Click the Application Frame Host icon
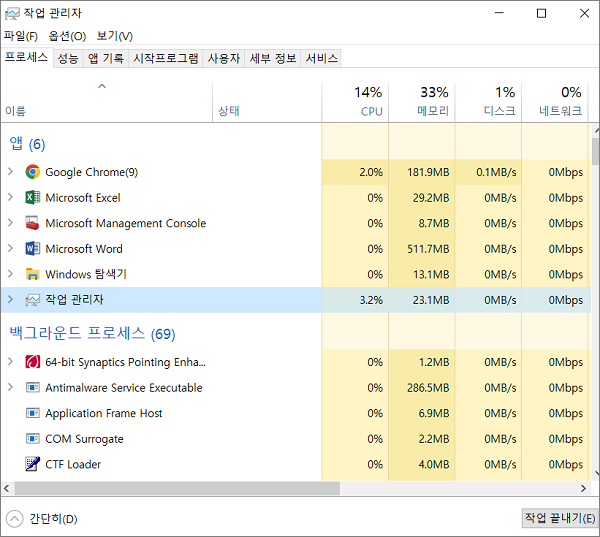The image size is (600, 537). pos(33,413)
